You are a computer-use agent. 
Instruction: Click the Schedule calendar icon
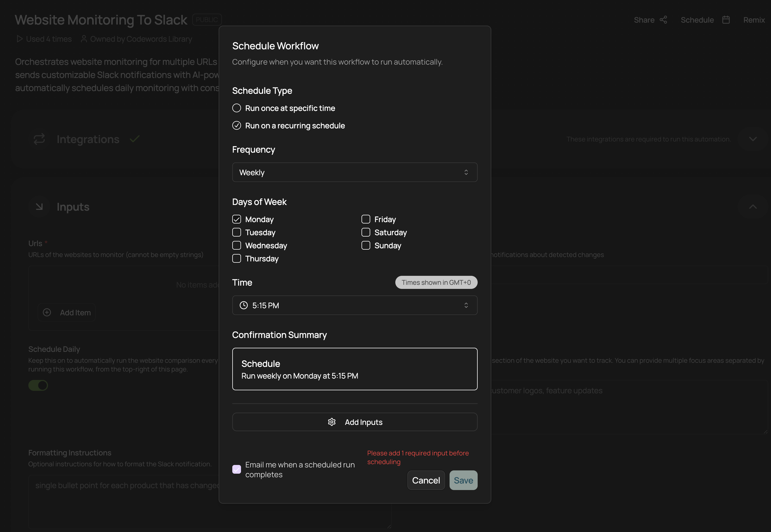point(726,20)
